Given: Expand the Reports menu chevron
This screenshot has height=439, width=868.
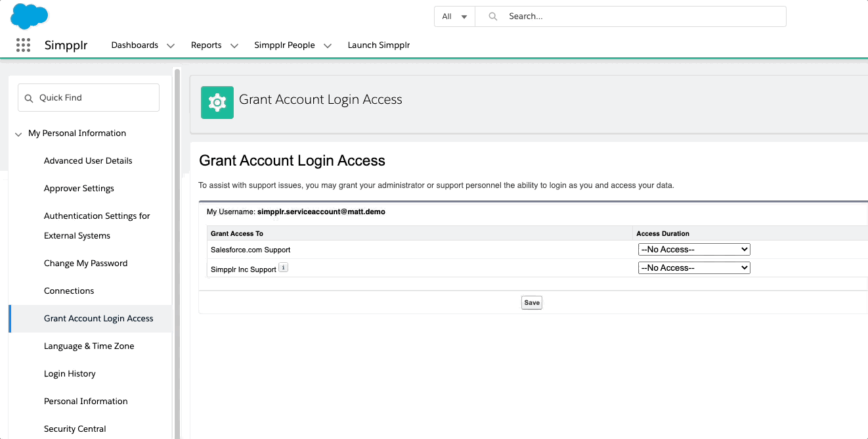Looking at the screenshot, I should click(234, 46).
